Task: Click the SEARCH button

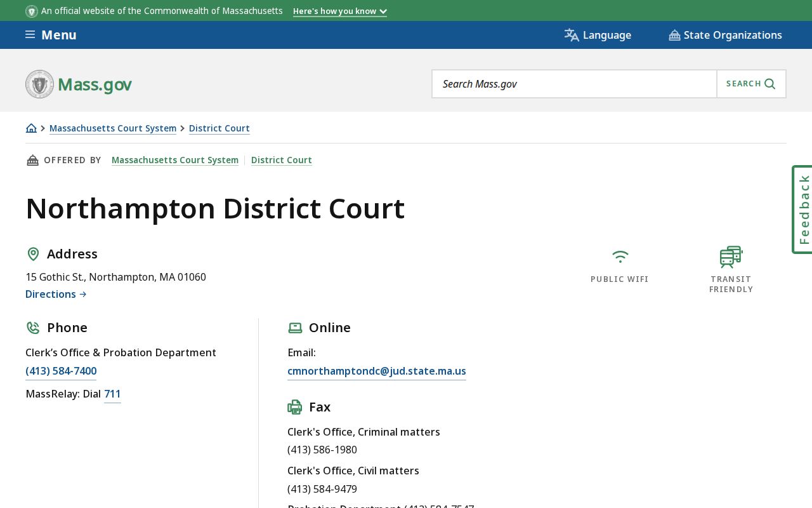Action: (751, 84)
